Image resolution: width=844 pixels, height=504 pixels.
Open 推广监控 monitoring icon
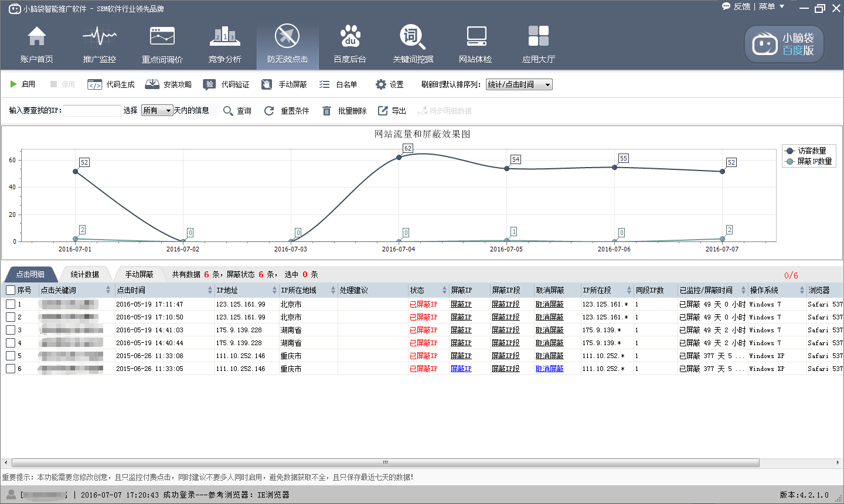coord(99,37)
